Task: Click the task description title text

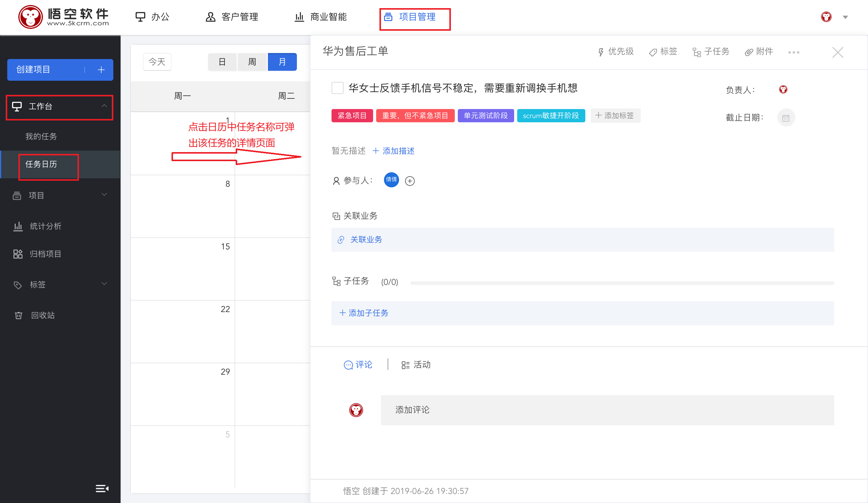Action: (x=463, y=88)
